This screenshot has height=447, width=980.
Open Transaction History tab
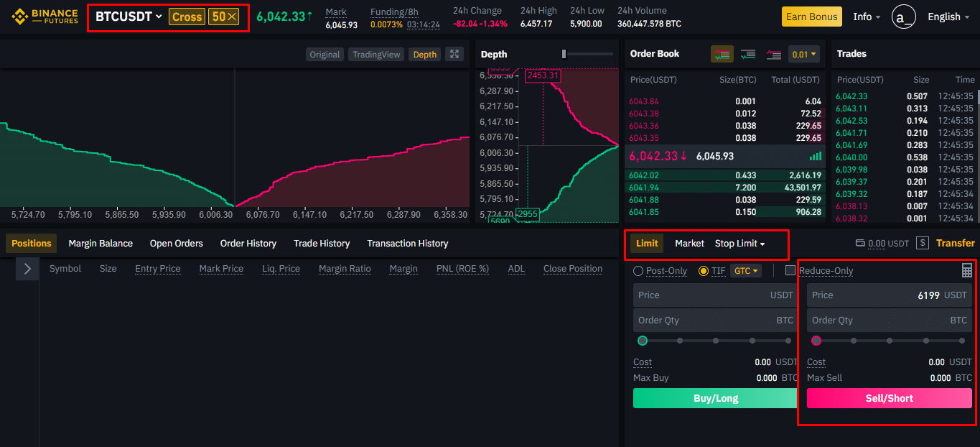408,244
